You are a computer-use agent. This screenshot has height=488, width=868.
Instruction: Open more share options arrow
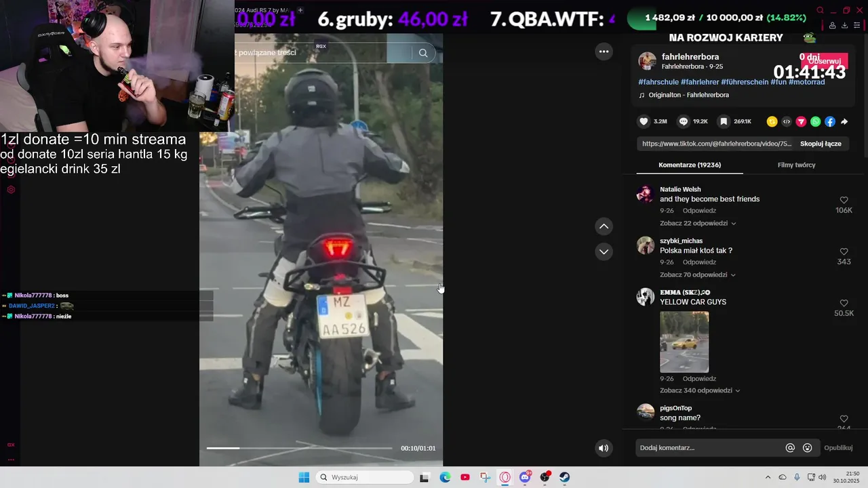(844, 121)
